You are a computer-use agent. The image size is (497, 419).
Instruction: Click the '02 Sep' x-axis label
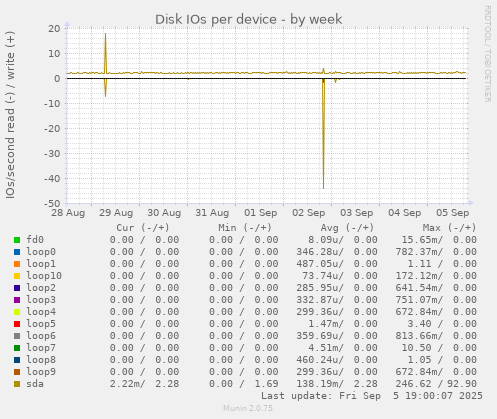308,213
